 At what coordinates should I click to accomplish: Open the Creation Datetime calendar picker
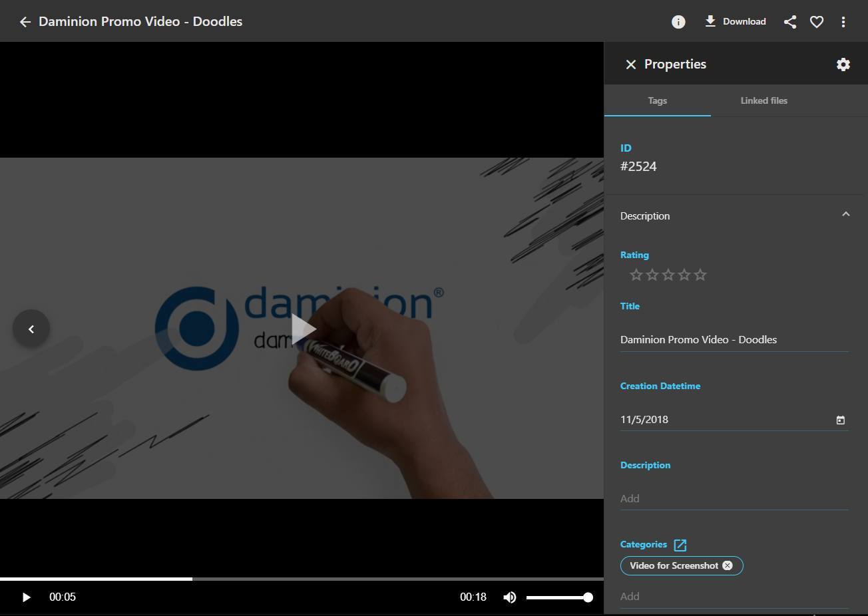click(x=840, y=420)
